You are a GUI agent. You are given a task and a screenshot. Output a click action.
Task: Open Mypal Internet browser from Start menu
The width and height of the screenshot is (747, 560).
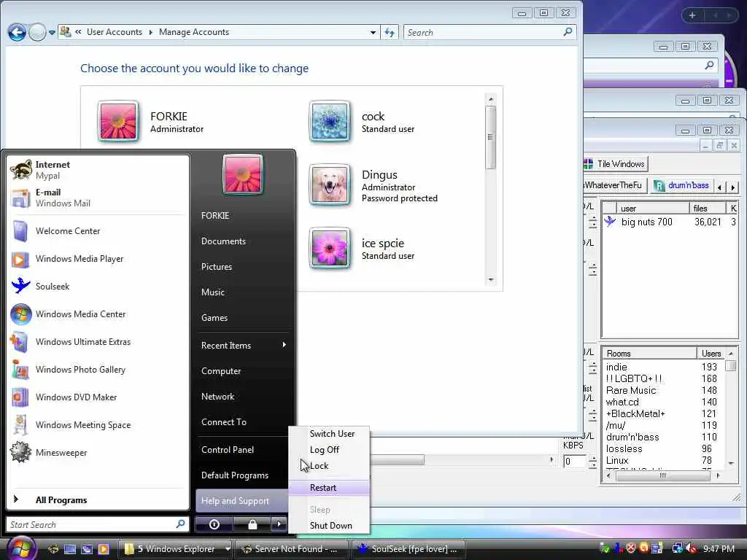(98, 170)
